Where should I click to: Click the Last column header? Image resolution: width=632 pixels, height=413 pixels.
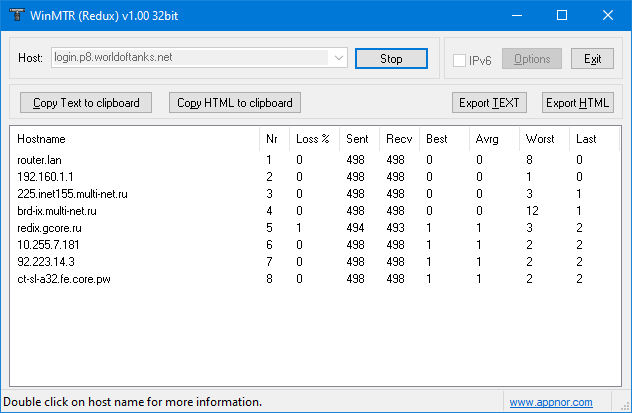(x=594, y=139)
